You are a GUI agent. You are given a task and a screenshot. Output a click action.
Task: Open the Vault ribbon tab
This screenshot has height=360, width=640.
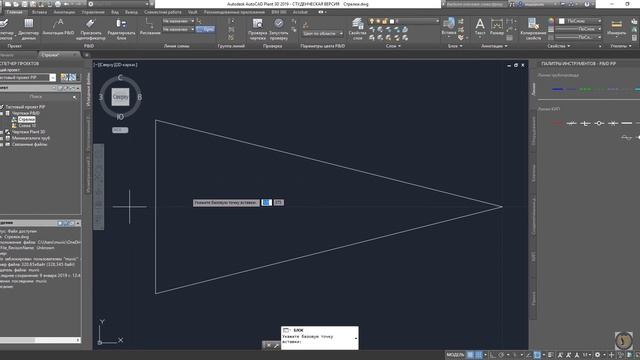coord(192,12)
